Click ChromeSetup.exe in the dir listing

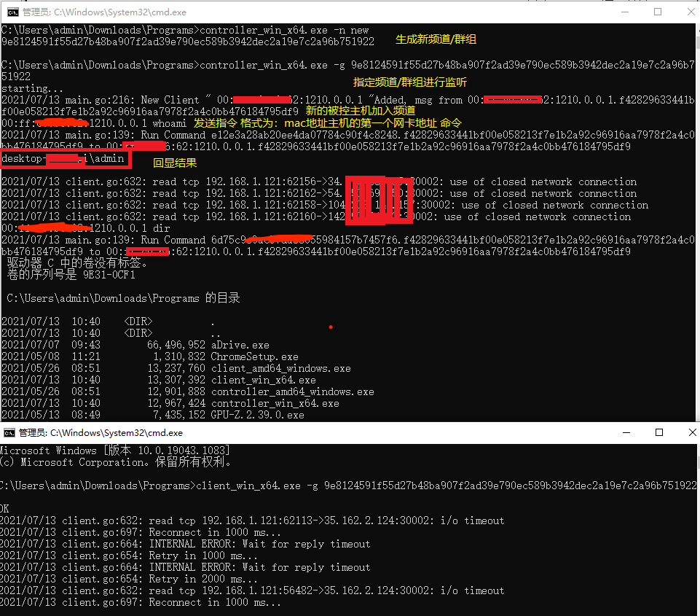(254, 356)
